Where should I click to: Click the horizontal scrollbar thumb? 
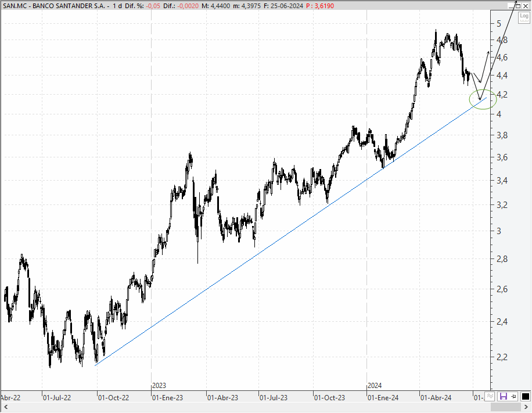click(505, 407)
